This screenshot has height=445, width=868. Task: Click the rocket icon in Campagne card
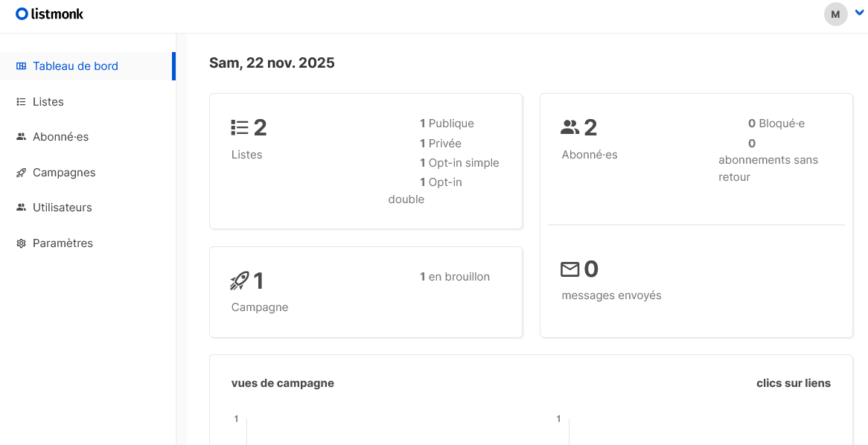(x=240, y=281)
